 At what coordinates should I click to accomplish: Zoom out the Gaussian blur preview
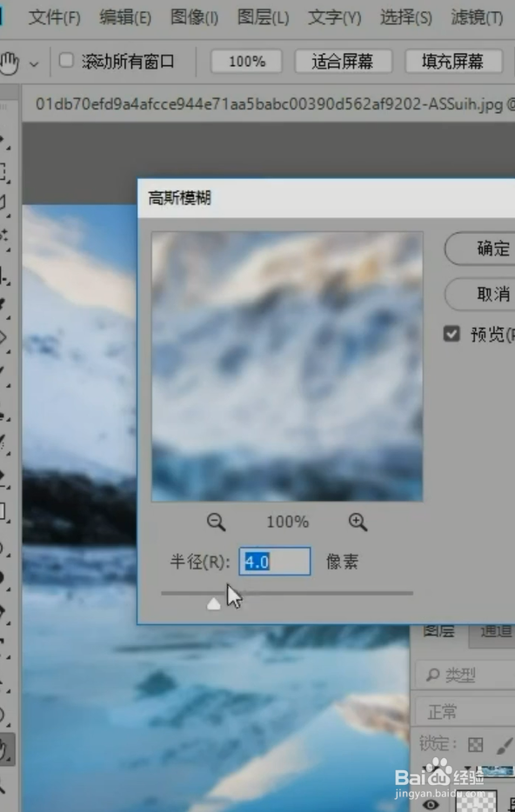pyautogui.click(x=216, y=522)
